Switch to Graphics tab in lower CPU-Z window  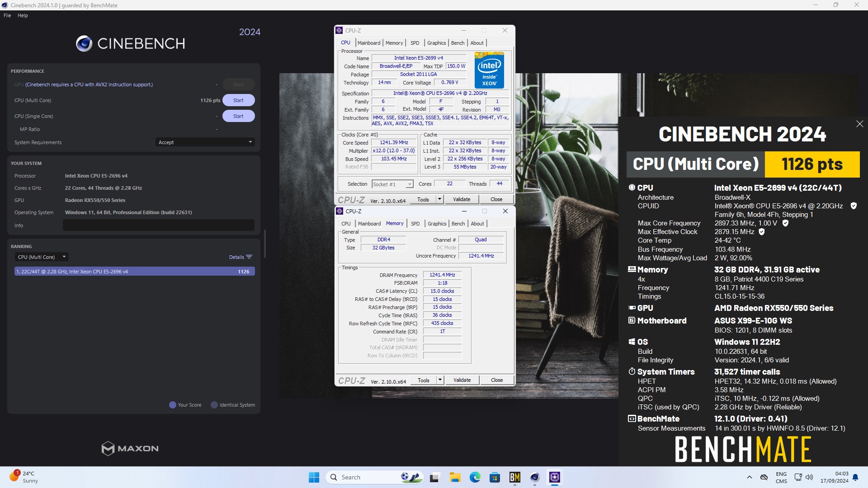[x=437, y=224]
